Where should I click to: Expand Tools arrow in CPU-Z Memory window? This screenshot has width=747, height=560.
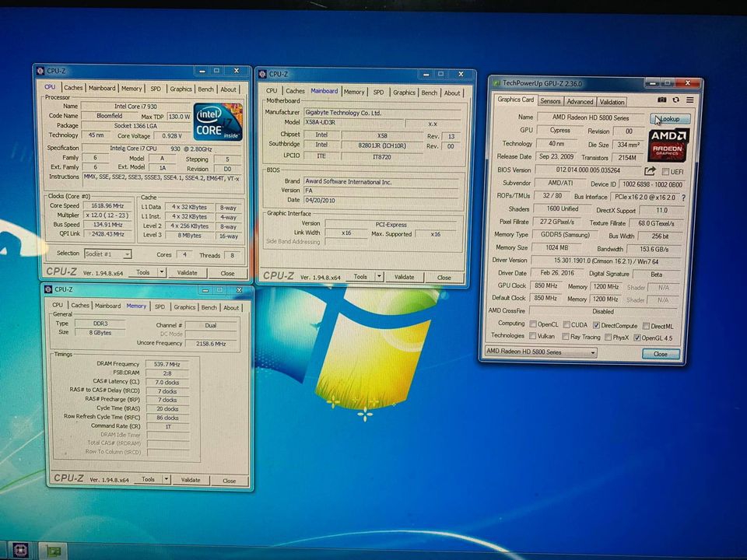pos(167,479)
